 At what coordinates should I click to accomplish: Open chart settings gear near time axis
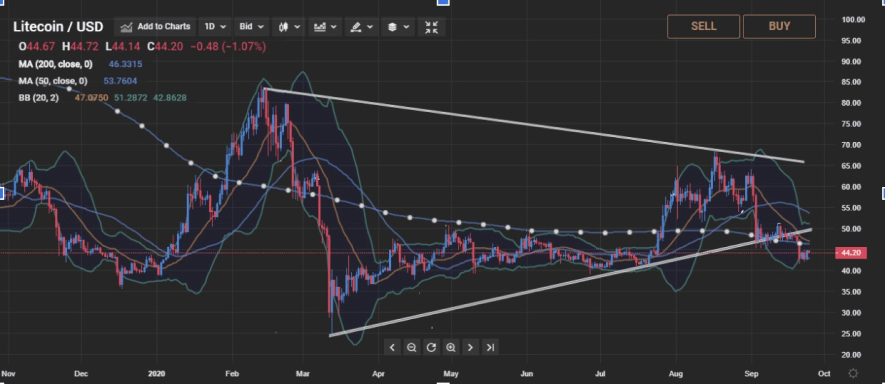coord(853,373)
